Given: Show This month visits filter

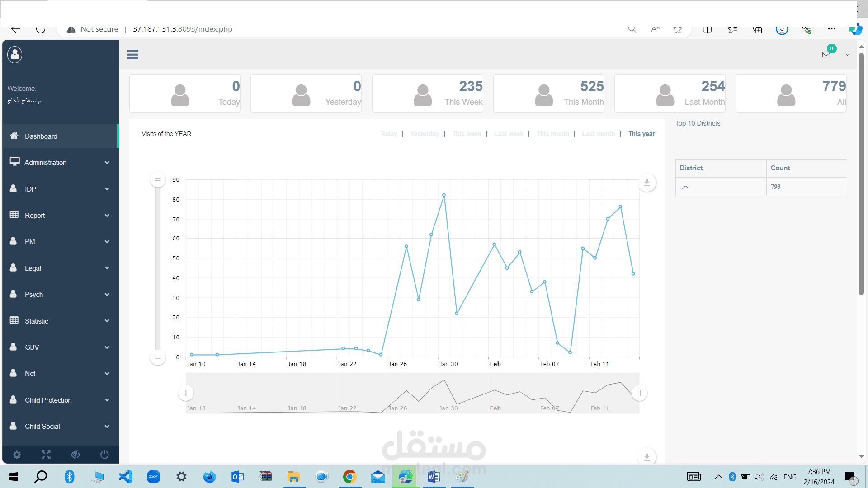Looking at the screenshot, I should 553,134.
